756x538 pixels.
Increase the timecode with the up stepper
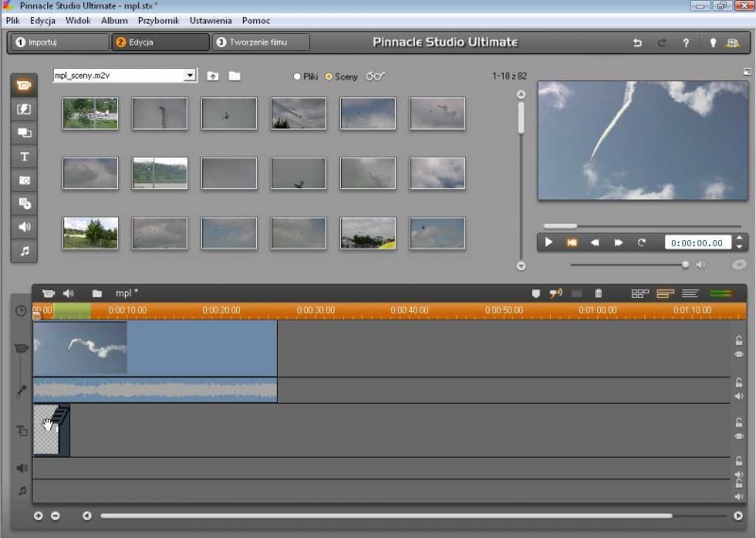coord(740,238)
